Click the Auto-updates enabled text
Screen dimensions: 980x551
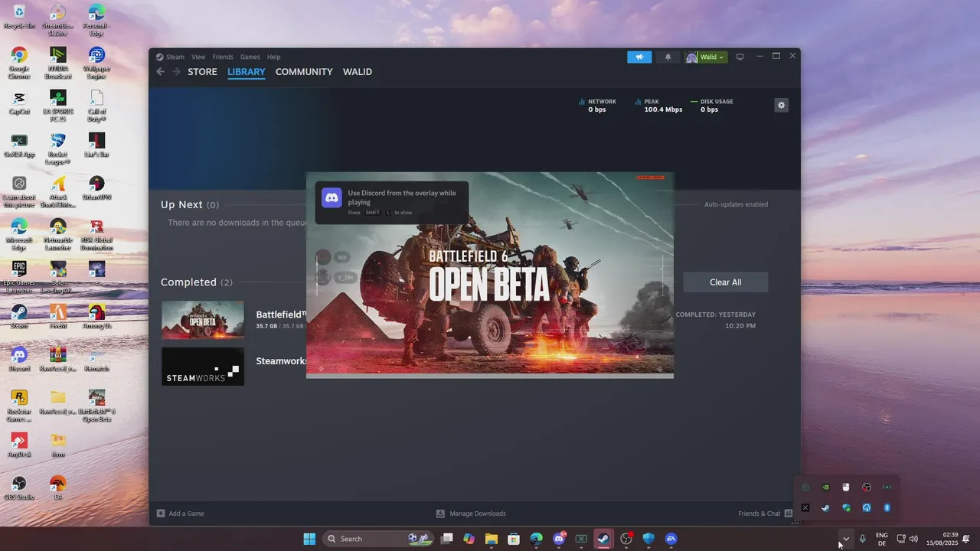coord(736,204)
